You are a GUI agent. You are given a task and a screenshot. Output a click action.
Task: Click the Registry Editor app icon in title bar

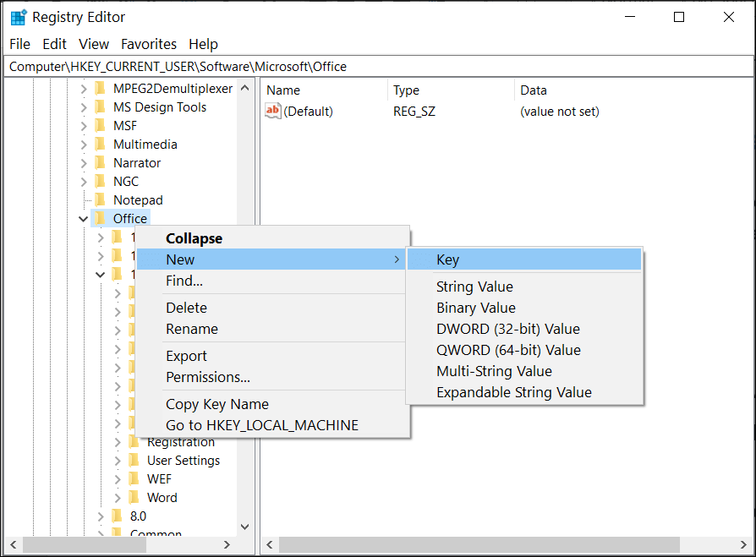coord(19,18)
